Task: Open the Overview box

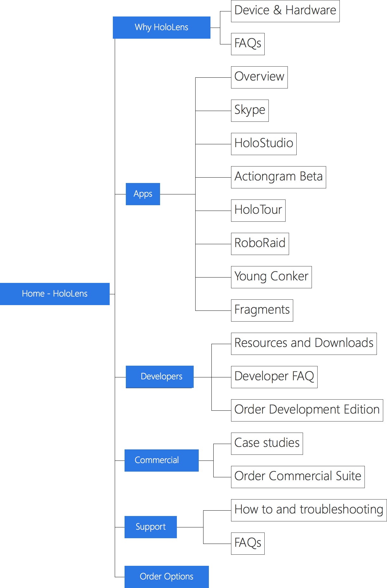Action: coord(259,77)
